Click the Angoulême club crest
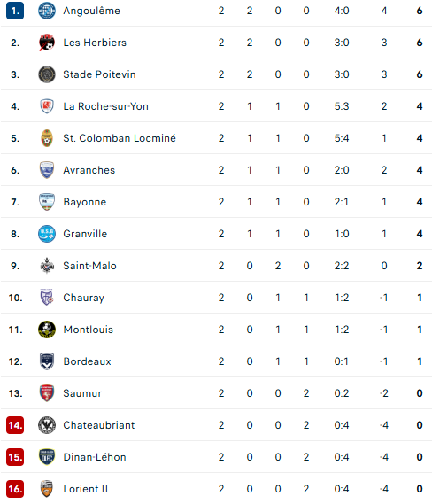This screenshot has height=504, width=432. [x=47, y=11]
